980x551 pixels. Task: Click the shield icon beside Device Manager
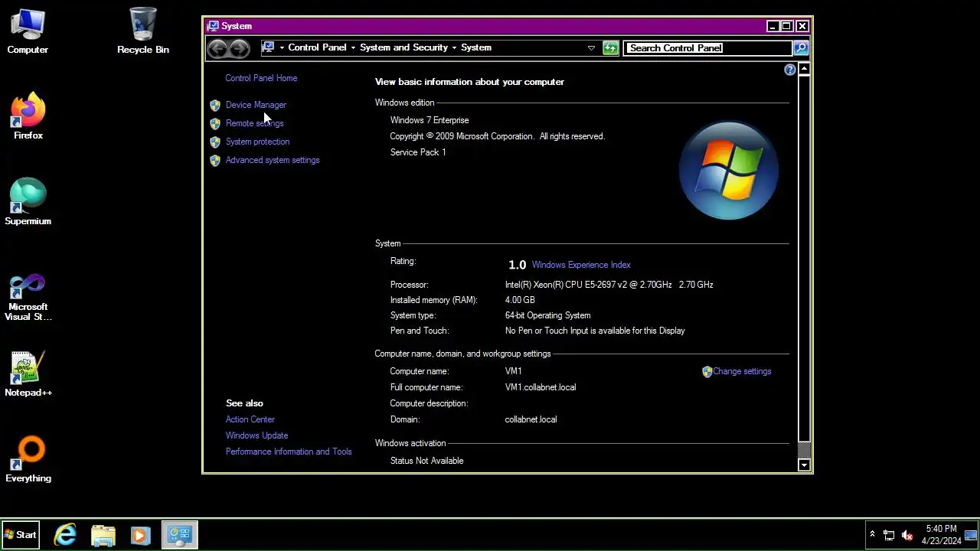click(215, 105)
